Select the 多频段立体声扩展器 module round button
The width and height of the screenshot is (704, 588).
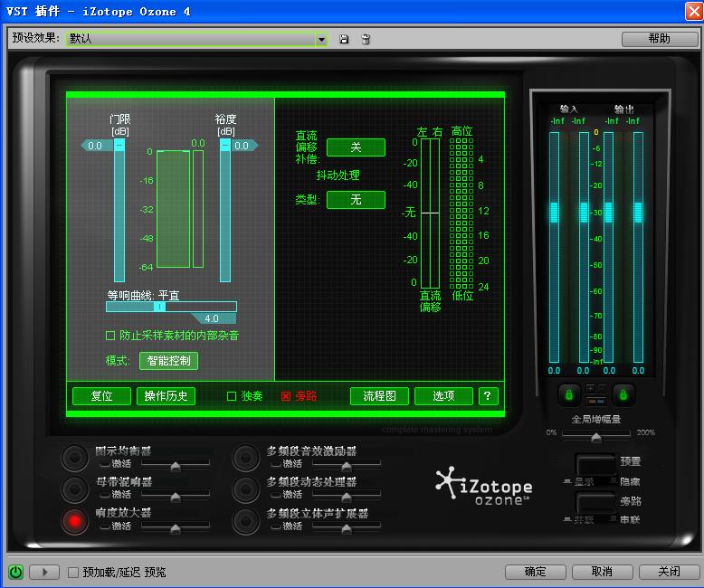coord(246,521)
